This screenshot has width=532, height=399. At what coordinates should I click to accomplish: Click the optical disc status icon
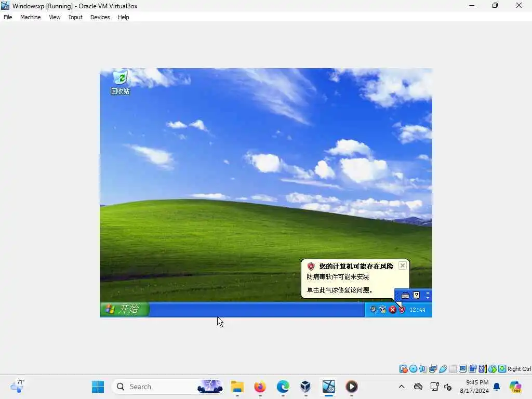[x=413, y=369]
